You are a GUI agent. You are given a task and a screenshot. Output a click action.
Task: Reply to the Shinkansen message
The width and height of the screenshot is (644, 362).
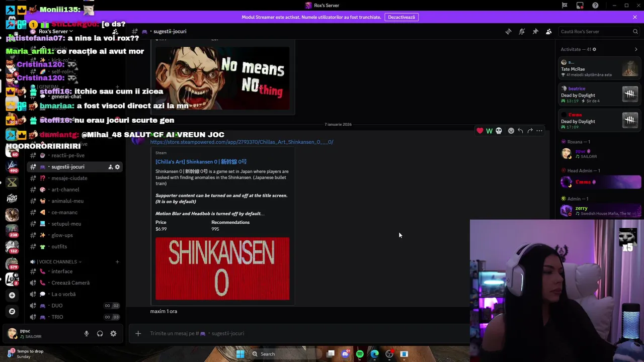(521, 131)
